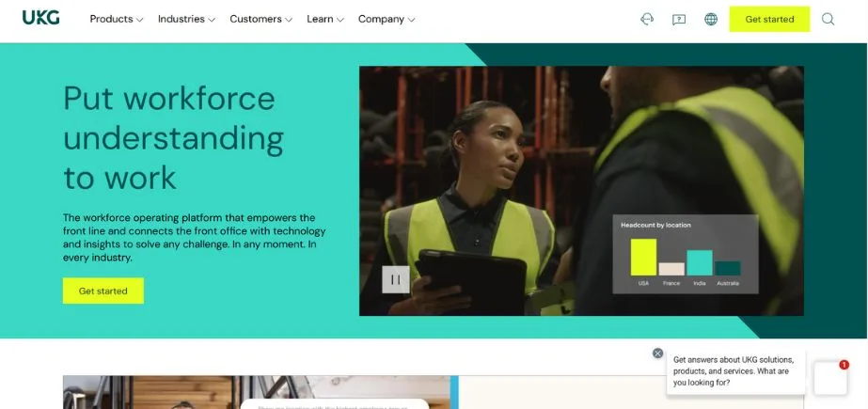The height and width of the screenshot is (409, 868).
Task: Click the Headcount by location chart title
Action: [655, 226]
